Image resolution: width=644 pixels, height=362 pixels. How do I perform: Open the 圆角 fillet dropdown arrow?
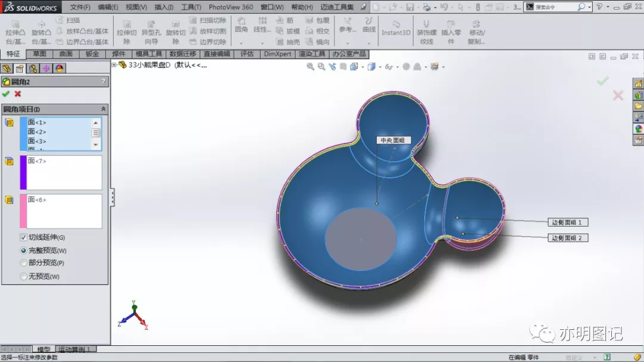tap(241, 43)
